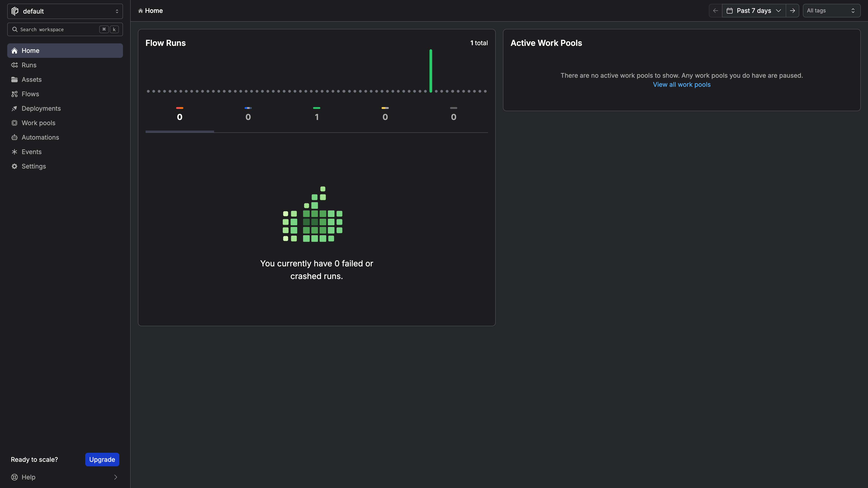Open the default workspace switcher
The width and height of the screenshot is (868, 488).
pos(65,11)
